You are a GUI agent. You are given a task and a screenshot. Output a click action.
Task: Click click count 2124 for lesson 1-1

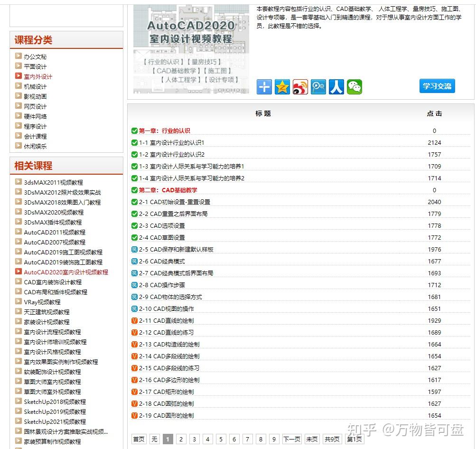(x=434, y=143)
